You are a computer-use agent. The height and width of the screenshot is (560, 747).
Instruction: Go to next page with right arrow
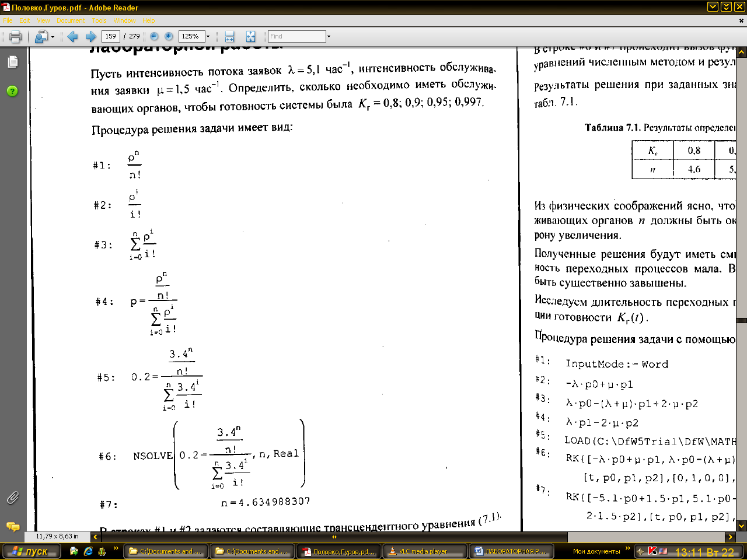pos(91,37)
